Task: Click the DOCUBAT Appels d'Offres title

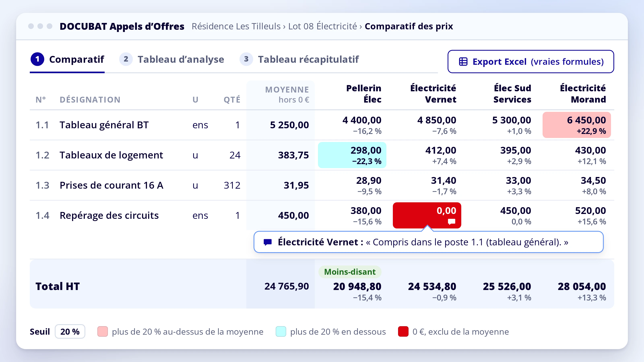Action: pyautogui.click(x=122, y=26)
